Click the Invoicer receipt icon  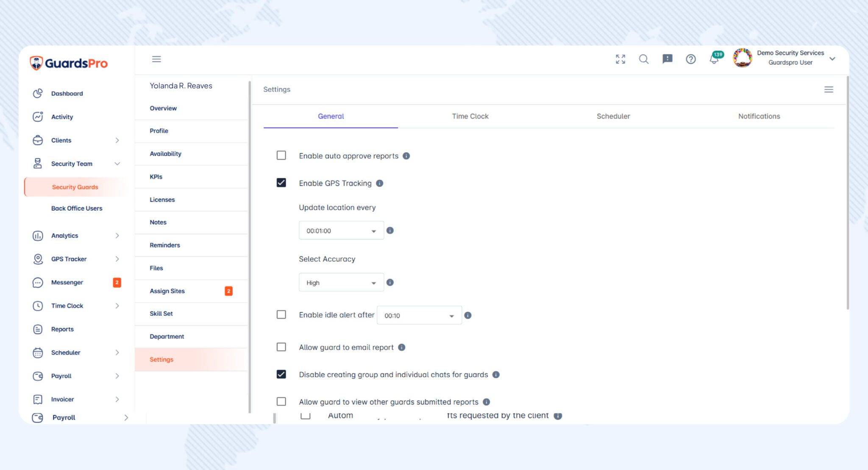(x=38, y=399)
